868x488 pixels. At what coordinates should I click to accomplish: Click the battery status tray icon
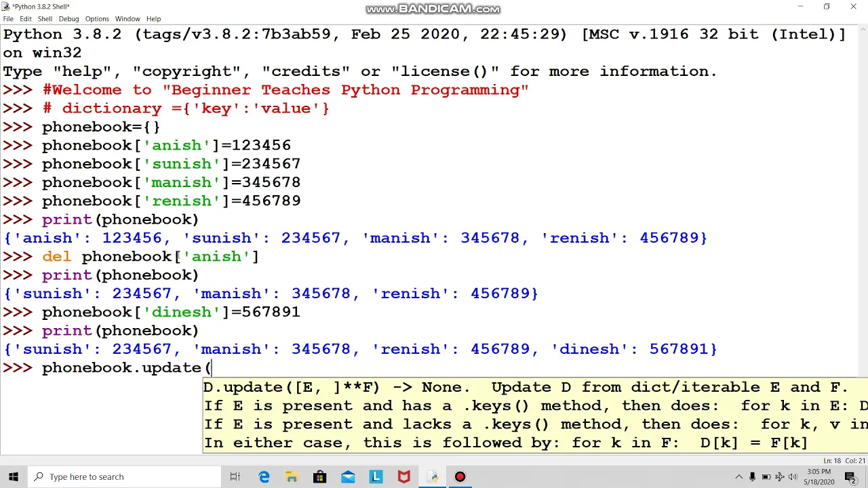point(766,476)
